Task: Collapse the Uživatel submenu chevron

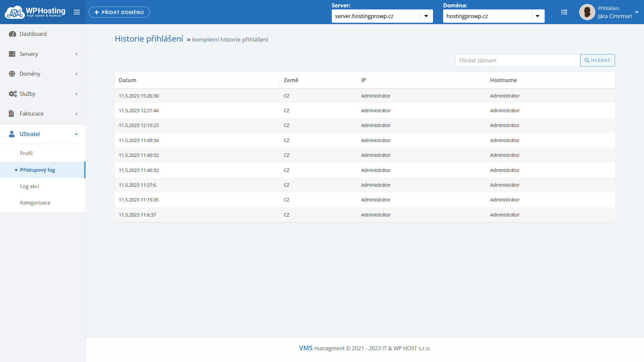Action: click(x=76, y=134)
